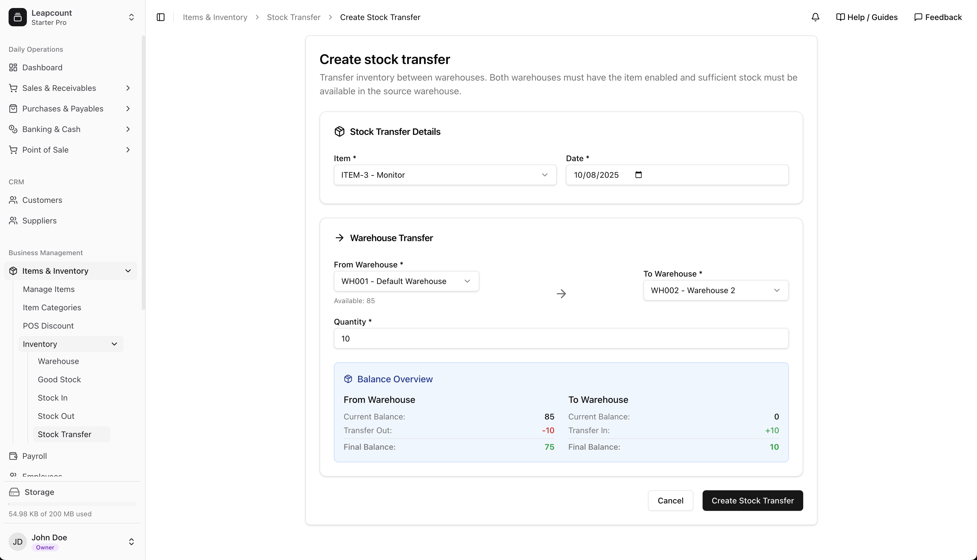Click the Balance Overview box icon
This screenshot has width=977, height=560.
click(348, 379)
